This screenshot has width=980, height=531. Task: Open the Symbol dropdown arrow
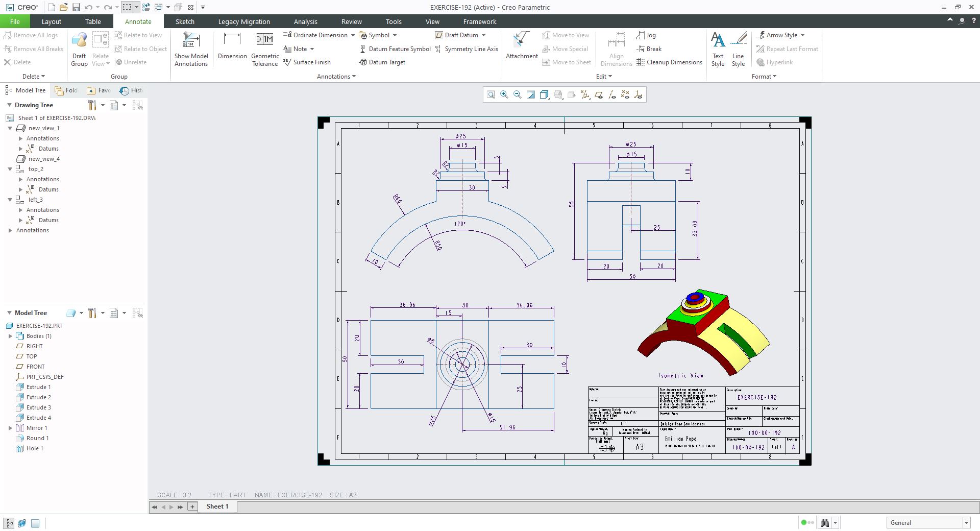pos(395,35)
